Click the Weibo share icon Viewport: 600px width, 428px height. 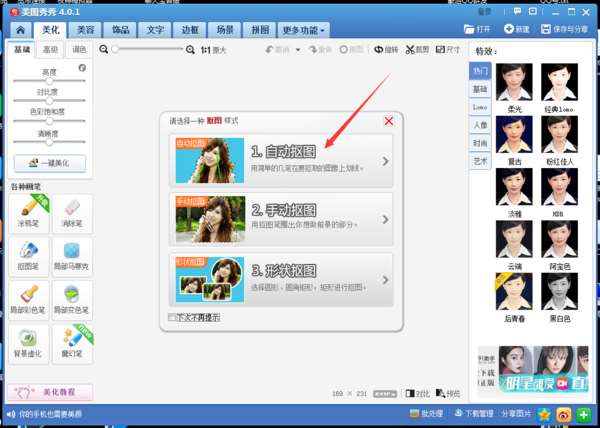click(564, 415)
